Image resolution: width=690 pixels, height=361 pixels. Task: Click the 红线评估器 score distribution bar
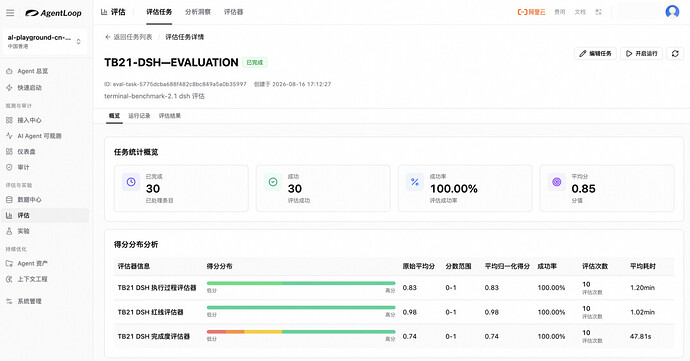(x=301, y=307)
